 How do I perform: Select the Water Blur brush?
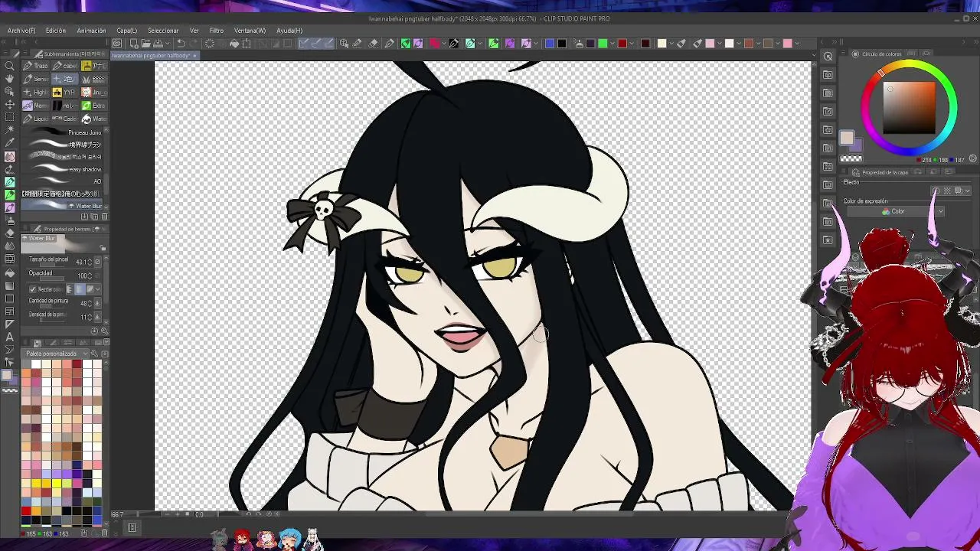(63, 206)
